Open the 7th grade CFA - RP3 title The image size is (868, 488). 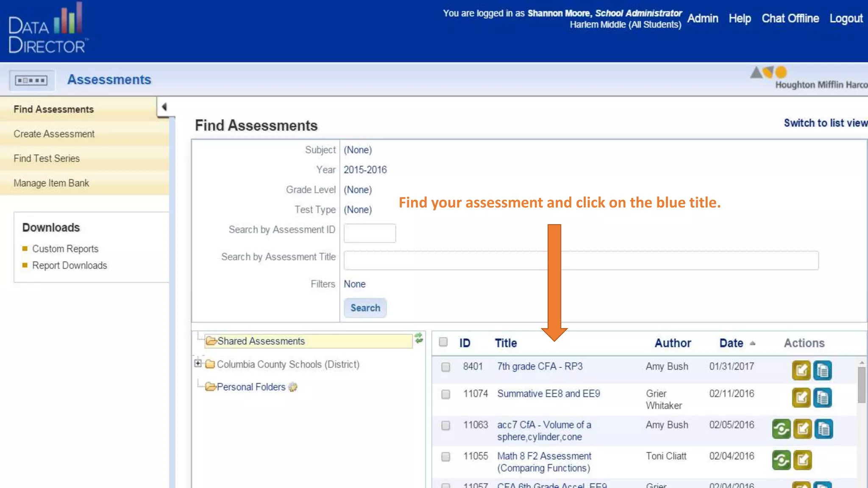(540, 366)
